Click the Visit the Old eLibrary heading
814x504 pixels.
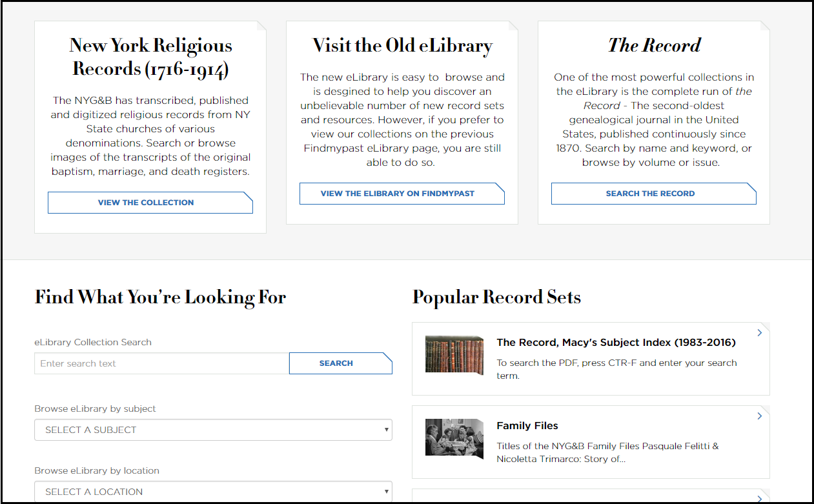click(x=402, y=45)
